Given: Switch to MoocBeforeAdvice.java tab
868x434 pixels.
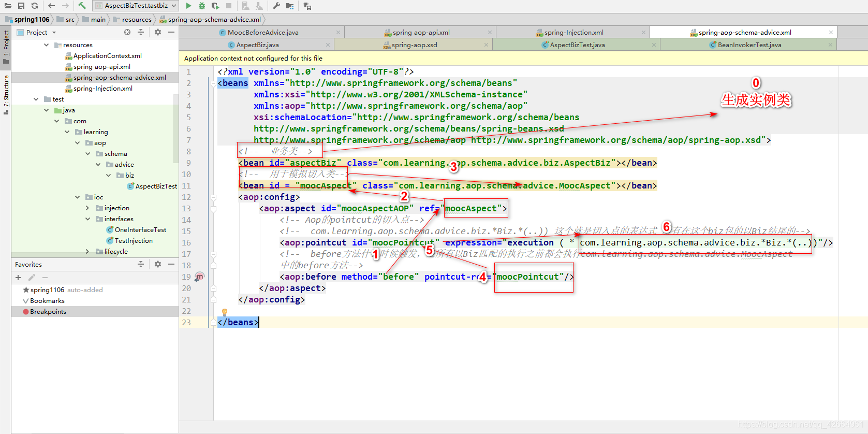Looking at the screenshot, I should 262,32.
